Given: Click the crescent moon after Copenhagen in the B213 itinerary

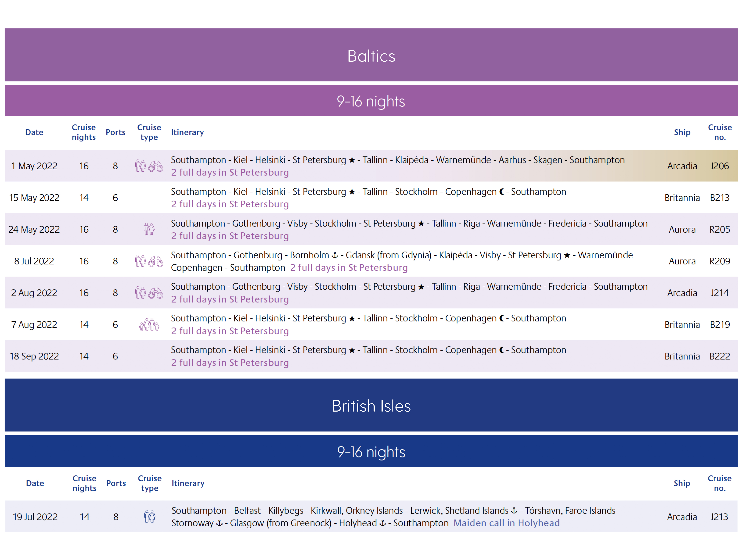Looking at the screenshot, I should point(502,192).
